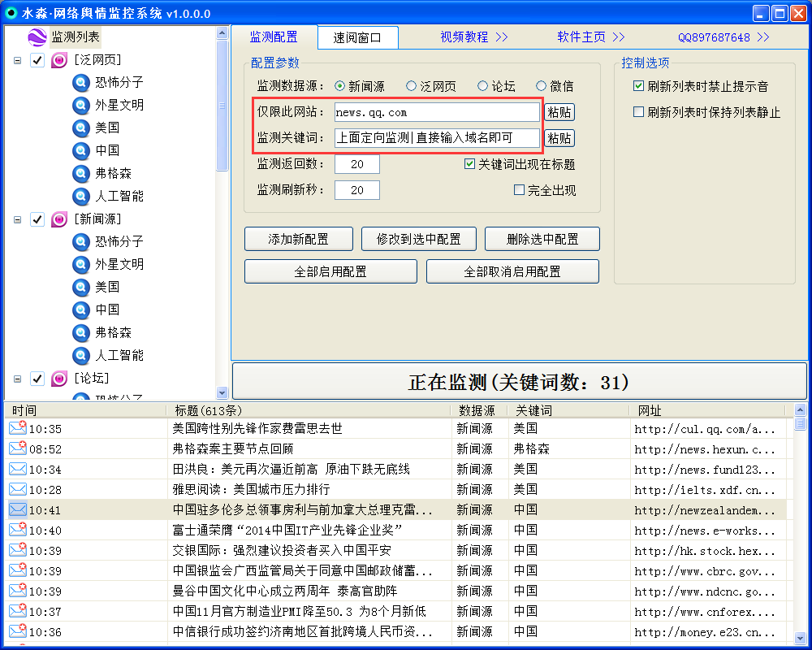The height and width of the screenshot is (650, 812).
Task: Click search icon for 恐怖分子 under [新闻源]
Action: 80,242
